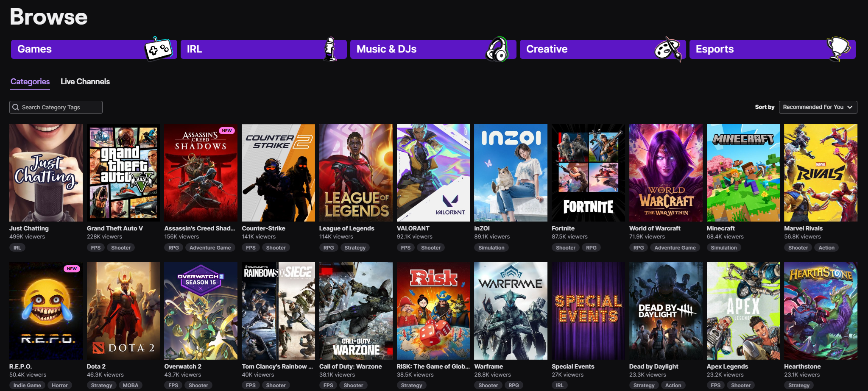Image resolution: width=868 pixels, height=391 pixels.
Task: Click the NEW badge on R.E.P.O. cover
Action: pos(72,269)
